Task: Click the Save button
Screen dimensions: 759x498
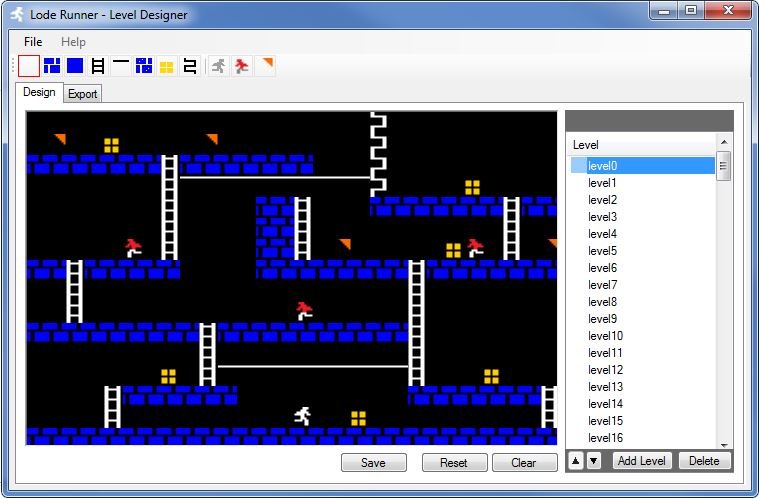Action: [x=373, y=463]
